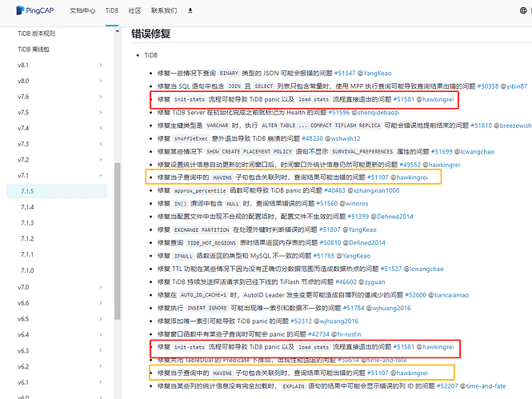
Task: Open the globe language selector icon
Action: [523, 10]
